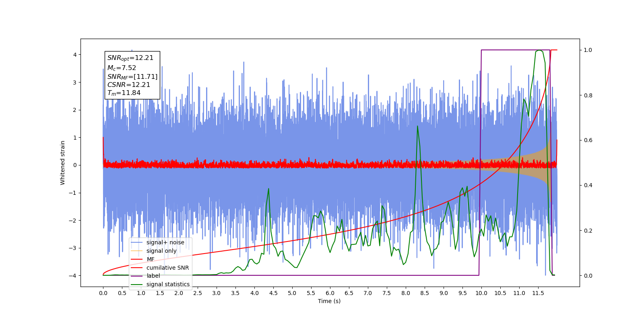
Task: Click the 0.6 tick on right axis
Action: [588, 140]
